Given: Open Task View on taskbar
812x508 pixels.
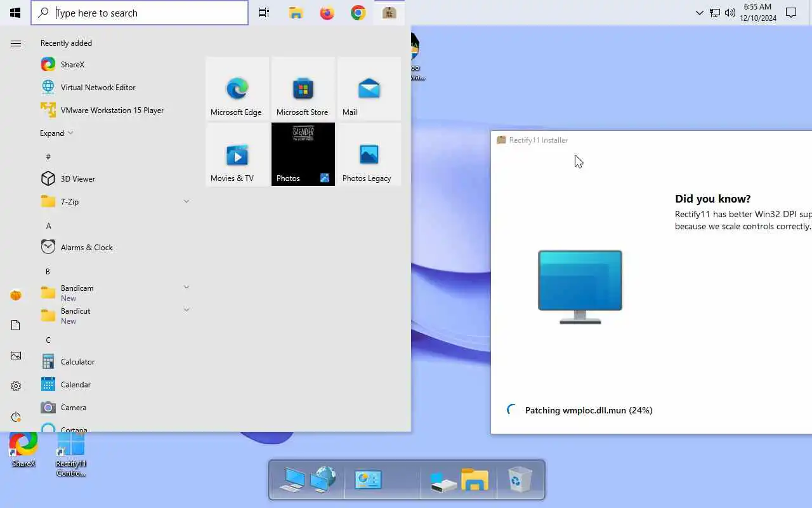Looking at the screenshot, I should [264, 13].
